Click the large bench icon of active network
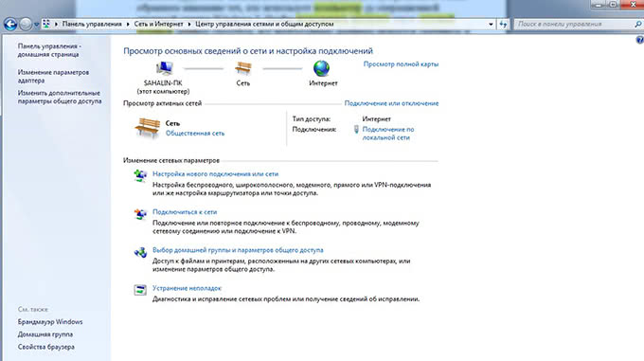 coord(147,129)
